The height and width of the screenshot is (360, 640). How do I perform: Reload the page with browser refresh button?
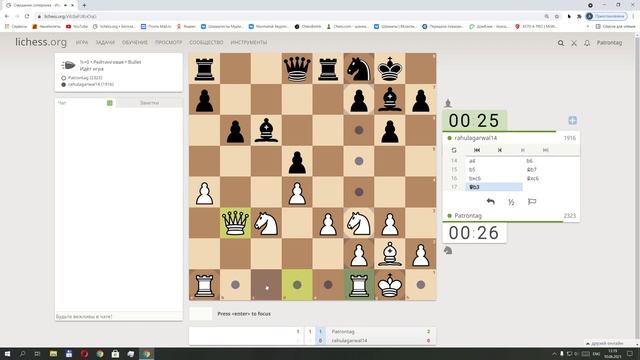click(27, 16)
